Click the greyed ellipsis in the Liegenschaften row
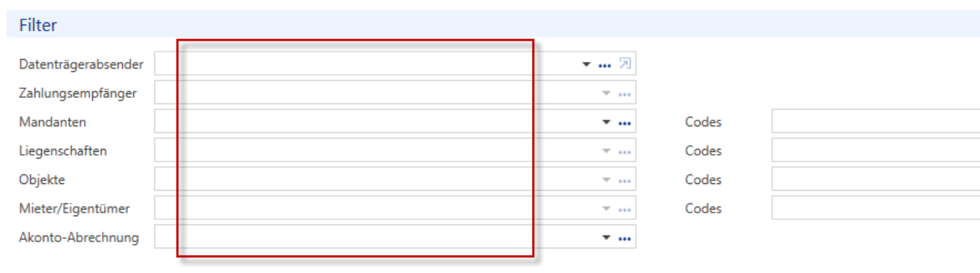The width and height of the screenshot is (980, 273). [625, 152]
